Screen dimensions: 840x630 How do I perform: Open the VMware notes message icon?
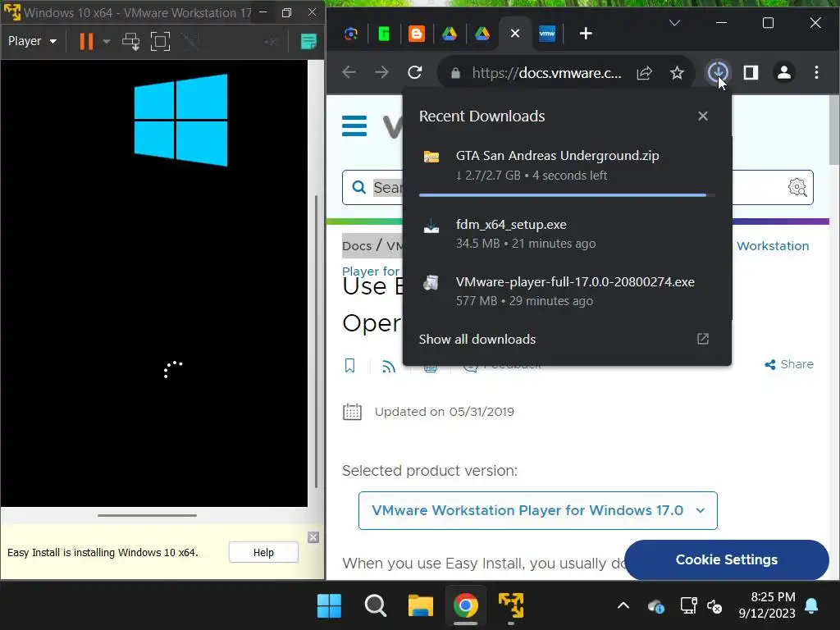pyautogui.click(x=308, y=41)
